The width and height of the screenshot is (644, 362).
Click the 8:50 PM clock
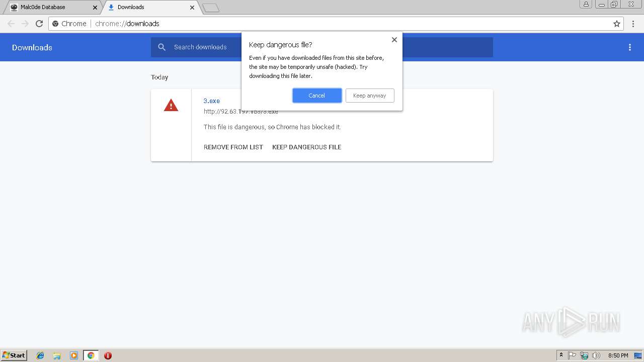point(618,355)
